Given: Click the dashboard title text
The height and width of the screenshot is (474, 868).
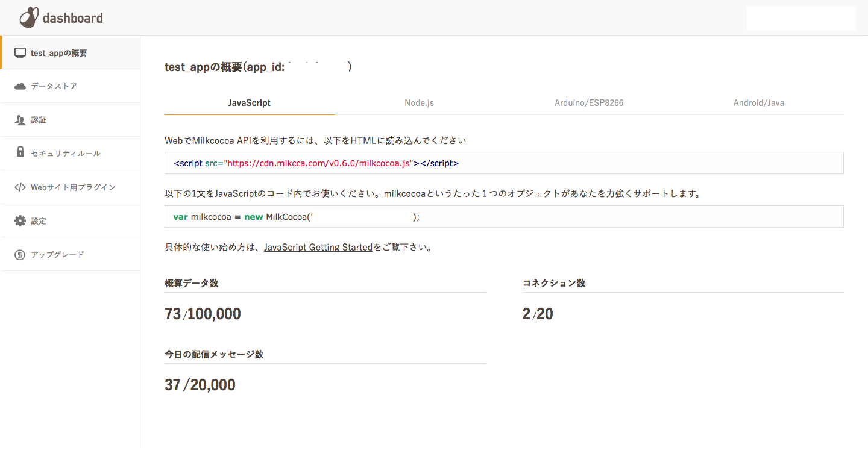Looking at the screenshot, I should pos(73,18).
